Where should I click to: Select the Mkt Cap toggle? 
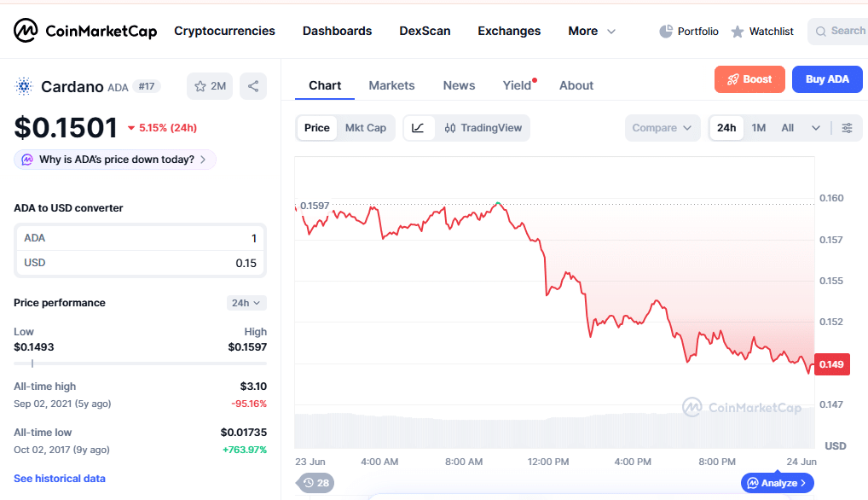365,128
